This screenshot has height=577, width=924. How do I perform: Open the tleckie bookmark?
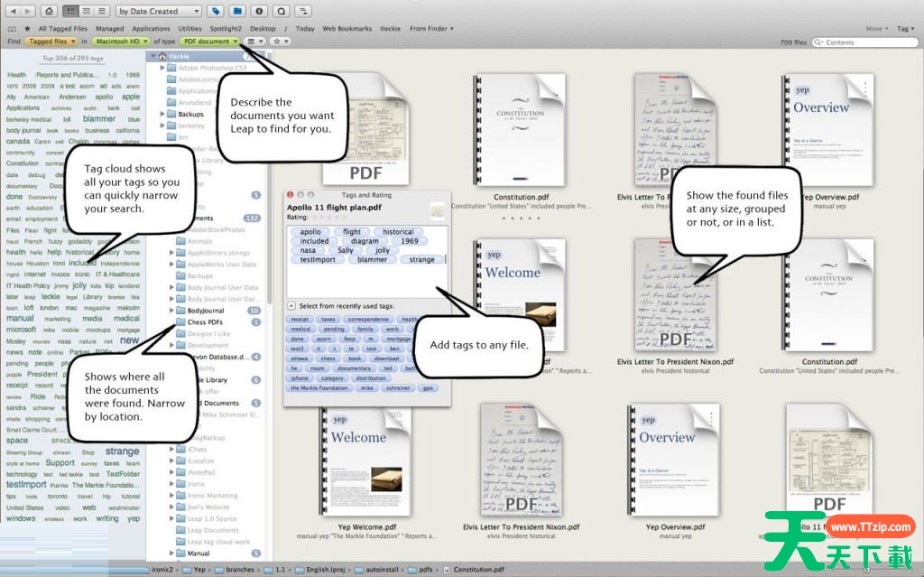tap(390, 28)
